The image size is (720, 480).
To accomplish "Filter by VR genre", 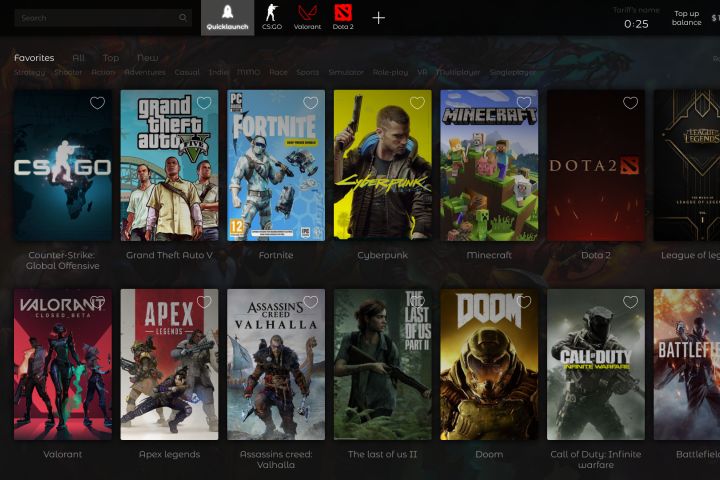I will tap(422, 72).
